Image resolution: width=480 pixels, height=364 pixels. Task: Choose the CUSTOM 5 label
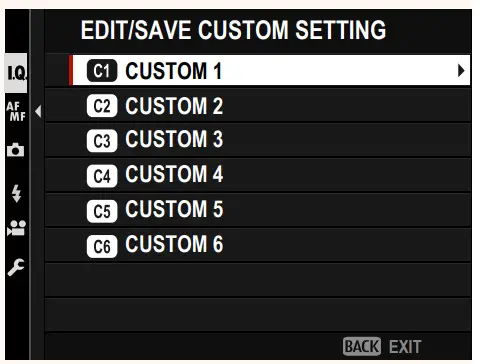(x=174, y=209)
